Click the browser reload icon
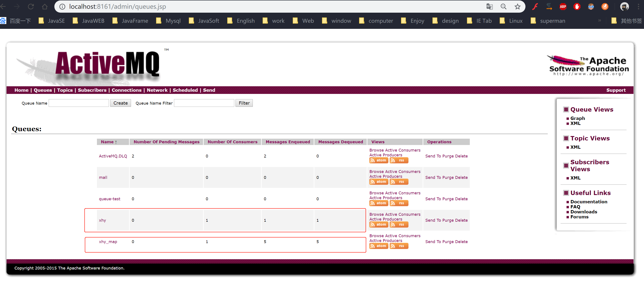 tap(31, 7)
